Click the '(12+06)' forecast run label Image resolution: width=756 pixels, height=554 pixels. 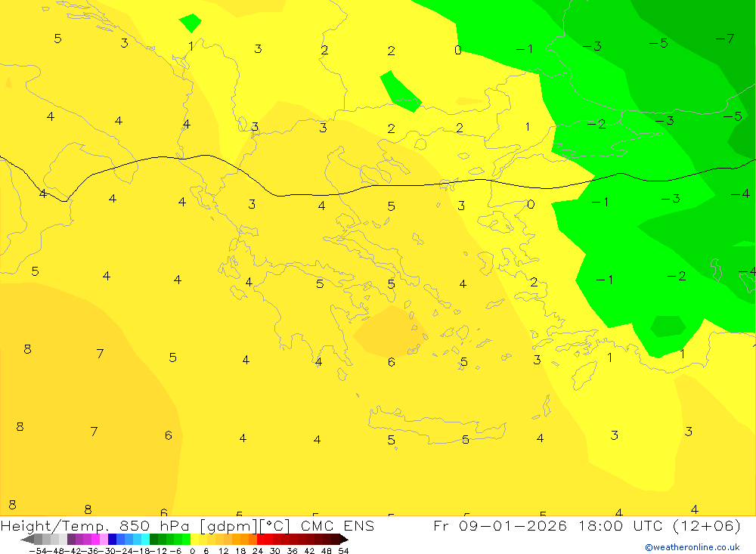click(x=706, y=525)
